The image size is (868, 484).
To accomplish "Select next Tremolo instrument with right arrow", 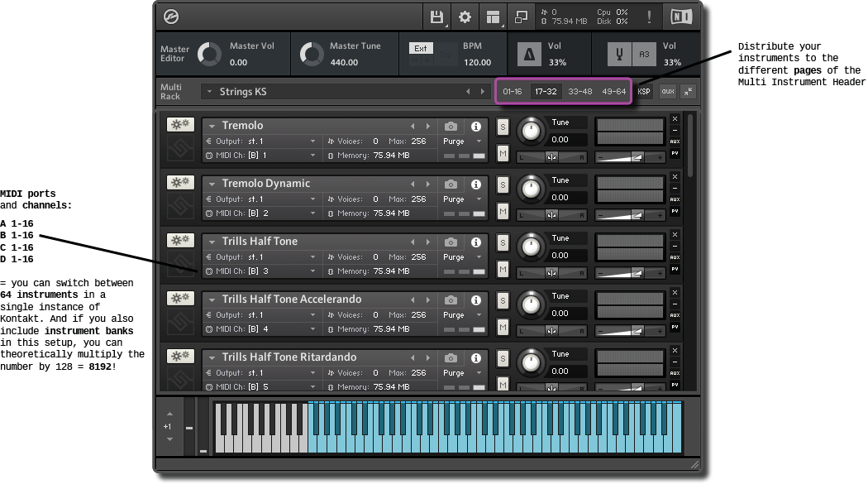I will [x=428, y=127].
